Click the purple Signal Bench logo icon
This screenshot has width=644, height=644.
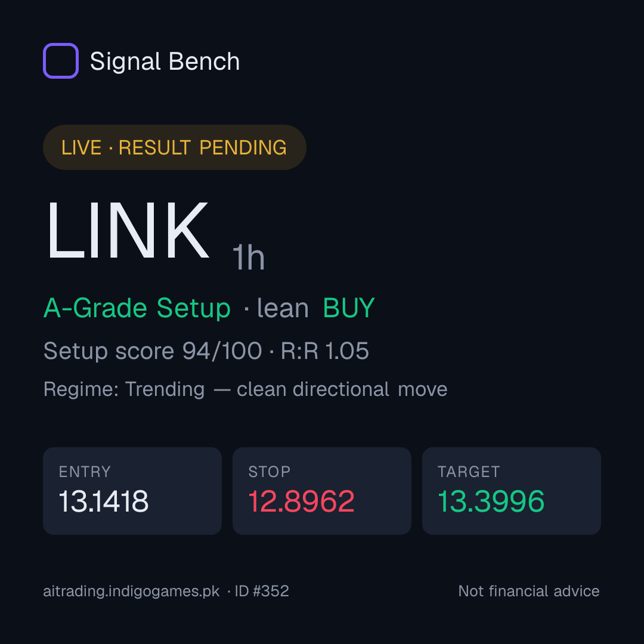coord(61,61)
